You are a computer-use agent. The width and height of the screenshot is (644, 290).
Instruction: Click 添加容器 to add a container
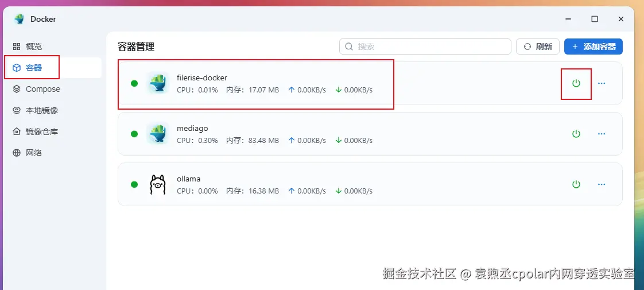(x=593, y=47)
